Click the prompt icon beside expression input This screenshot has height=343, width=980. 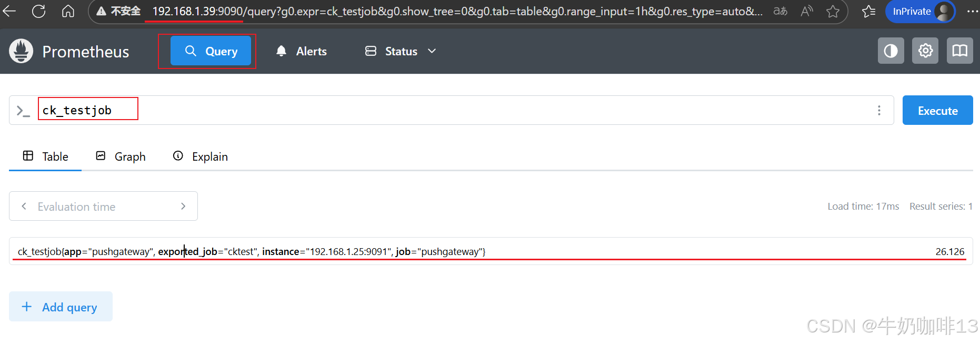(23, 111)
